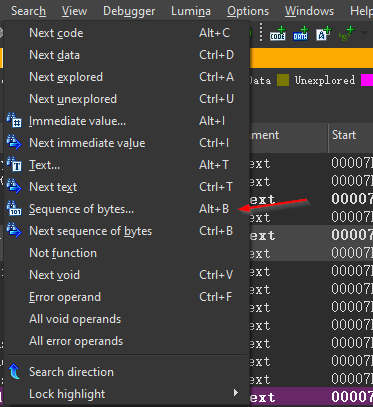This screenshot has height=407, width=373.
Task: Open the Text search dialog
Action: tap(127, 165)
